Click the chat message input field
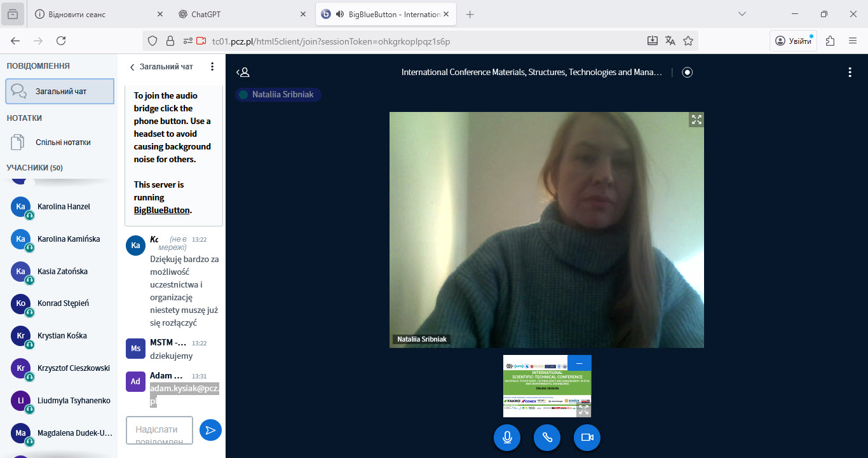This screenshot has height=458, width=868. click(x=159, y=430)
